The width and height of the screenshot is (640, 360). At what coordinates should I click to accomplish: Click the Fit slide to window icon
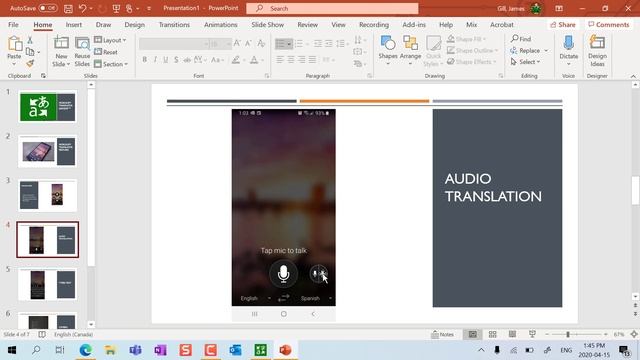(x=634, y=334)
